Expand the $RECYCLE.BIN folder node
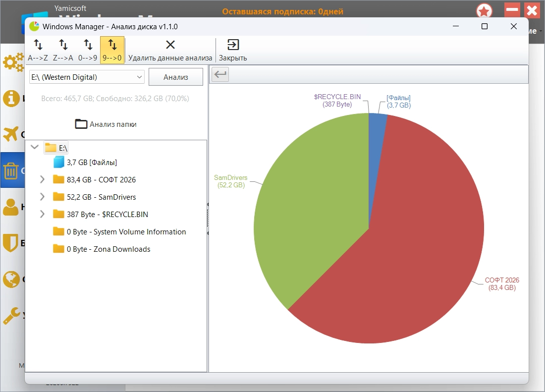 coord(42,214)
